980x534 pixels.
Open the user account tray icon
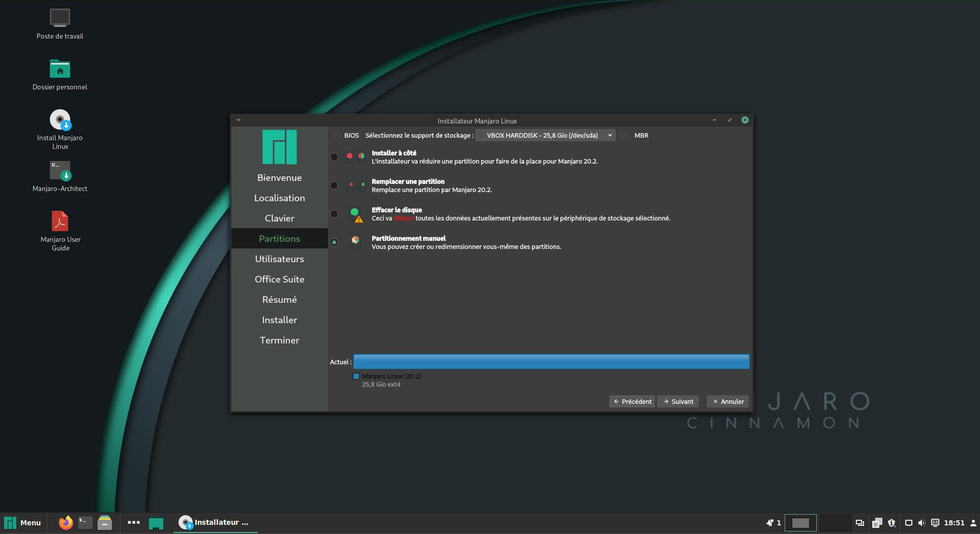click(x=973, y=523)
